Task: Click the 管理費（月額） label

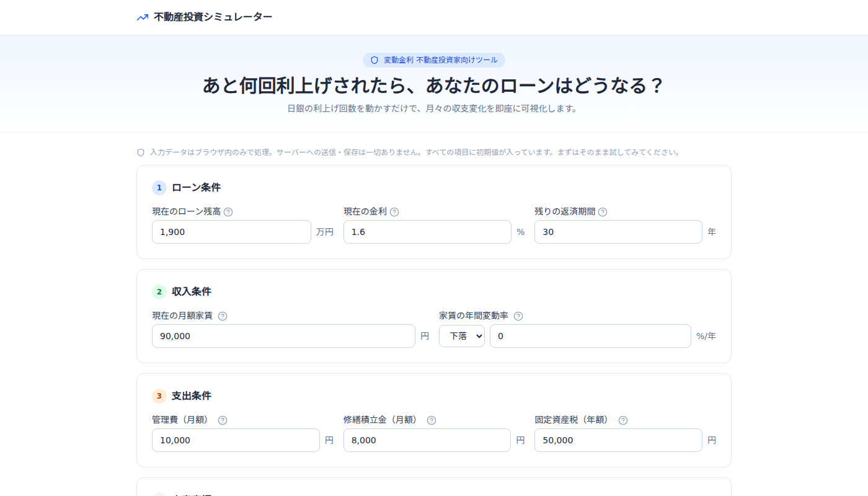Action: pyautogui.click(x=182, y=420)
